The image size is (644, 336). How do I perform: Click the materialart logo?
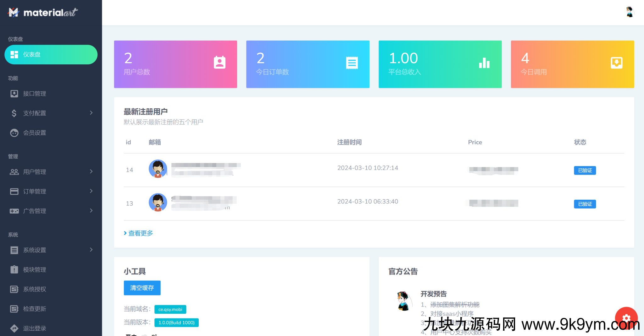[43, 13]
